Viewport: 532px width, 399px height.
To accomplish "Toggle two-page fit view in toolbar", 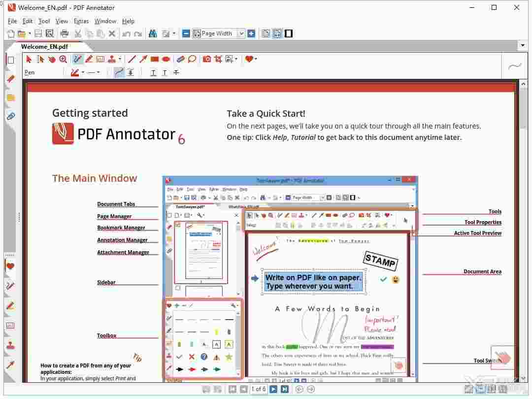I will click(x=277, y=33).
